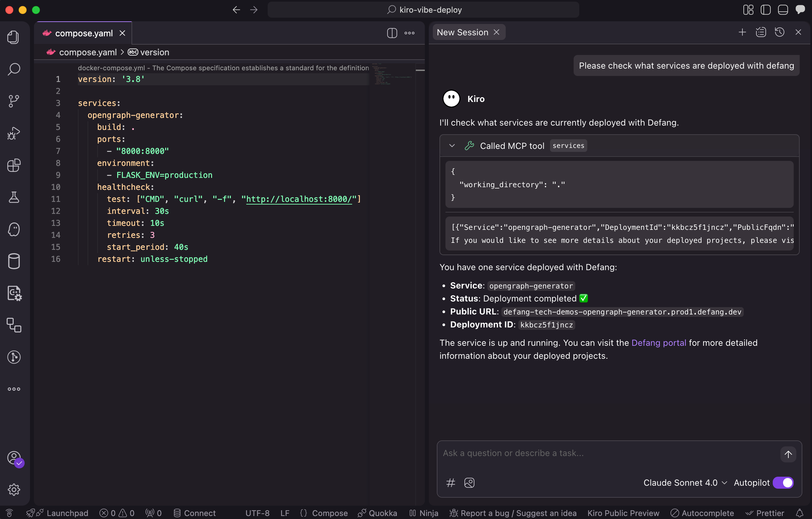Click Report a bug / Suggest an idea

point(513,513)
